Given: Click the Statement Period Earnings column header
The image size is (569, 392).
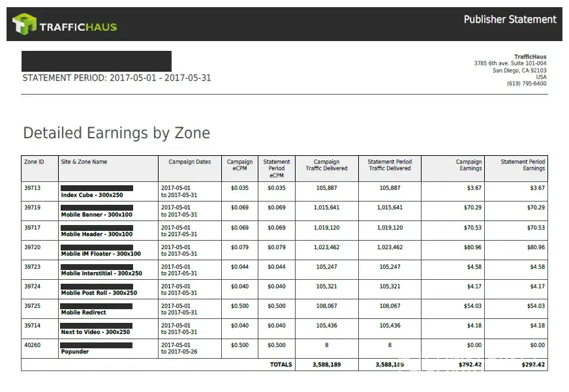Looking at the screenshot, I should point(522,165).
